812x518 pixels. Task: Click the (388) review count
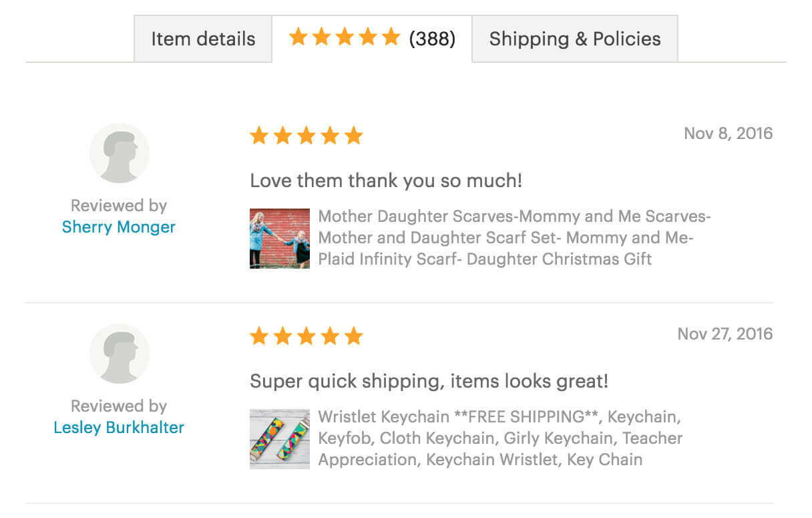coord(432,39)
